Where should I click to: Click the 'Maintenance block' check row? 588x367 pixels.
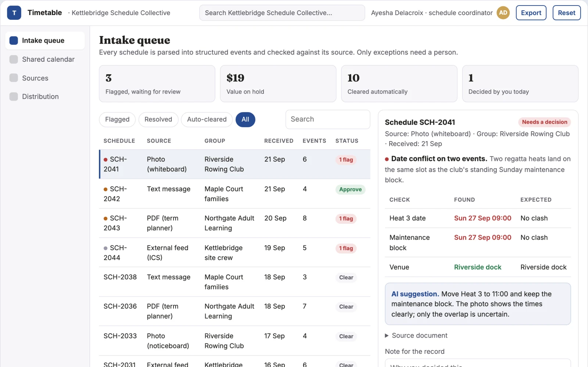click(478, 242)
